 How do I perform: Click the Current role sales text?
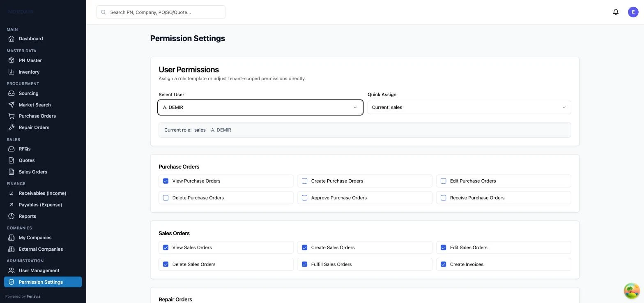[185, 130]
